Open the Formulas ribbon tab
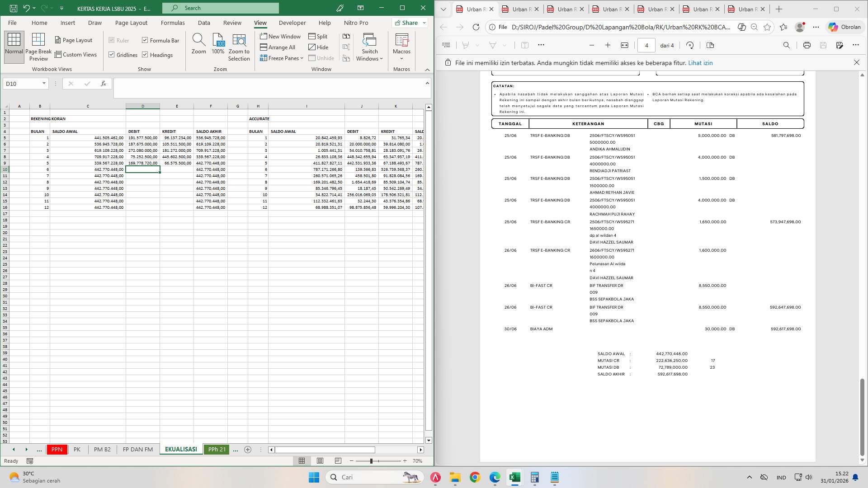The width and height of the screenshot is (868, 488). [173, 23]
